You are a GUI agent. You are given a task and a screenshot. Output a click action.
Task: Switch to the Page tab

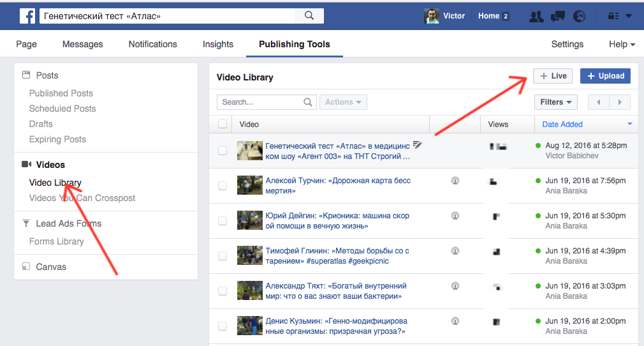click(x=26, y=44)
